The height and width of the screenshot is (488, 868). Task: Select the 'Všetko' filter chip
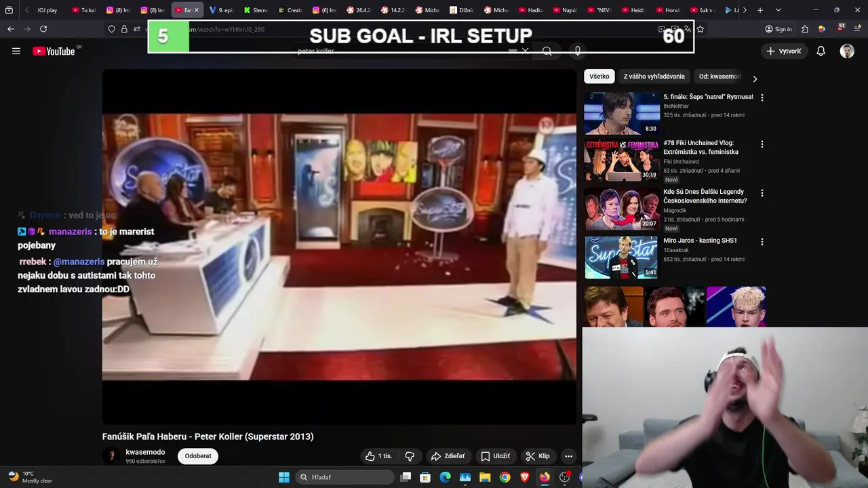599,77
